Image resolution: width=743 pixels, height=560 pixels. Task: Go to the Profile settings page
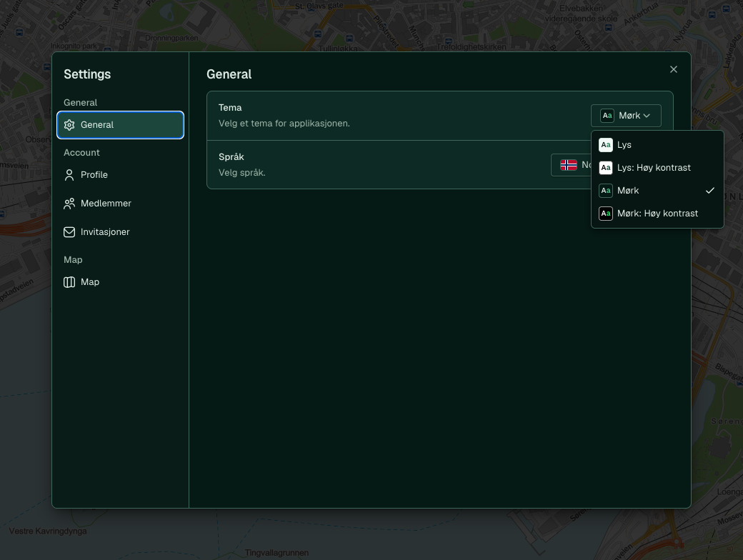120,175
